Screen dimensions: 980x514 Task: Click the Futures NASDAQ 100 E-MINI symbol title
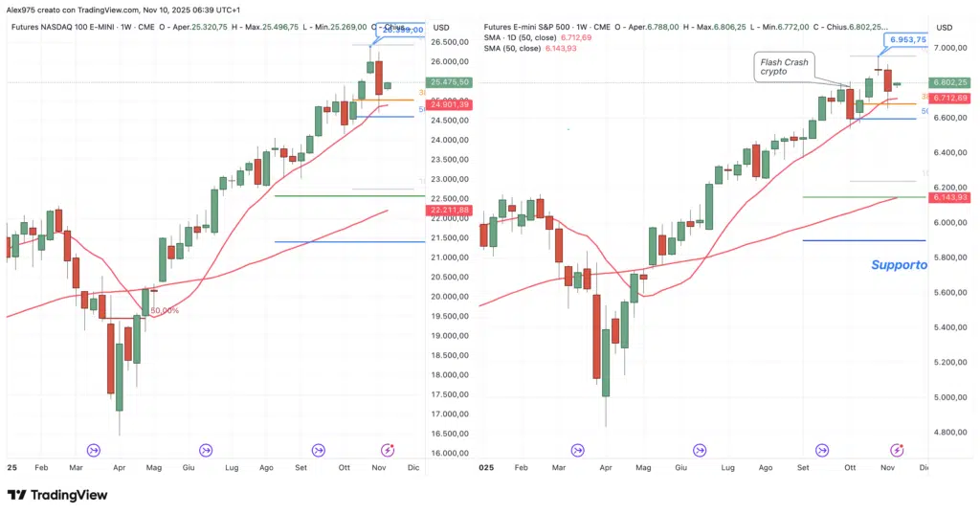click(x=61, y=27)
